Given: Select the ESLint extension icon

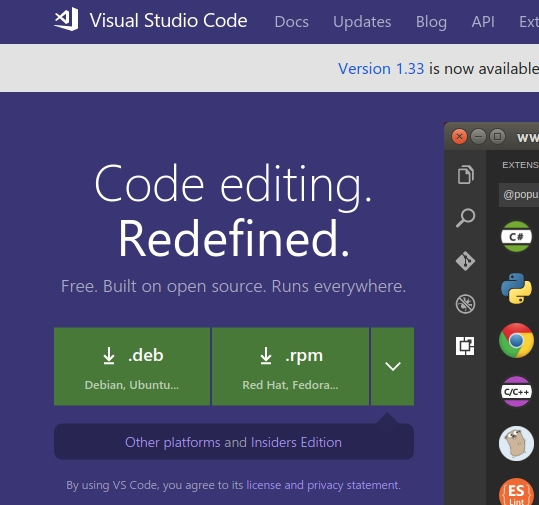Looking at the screenshot, I should [516, 492].
